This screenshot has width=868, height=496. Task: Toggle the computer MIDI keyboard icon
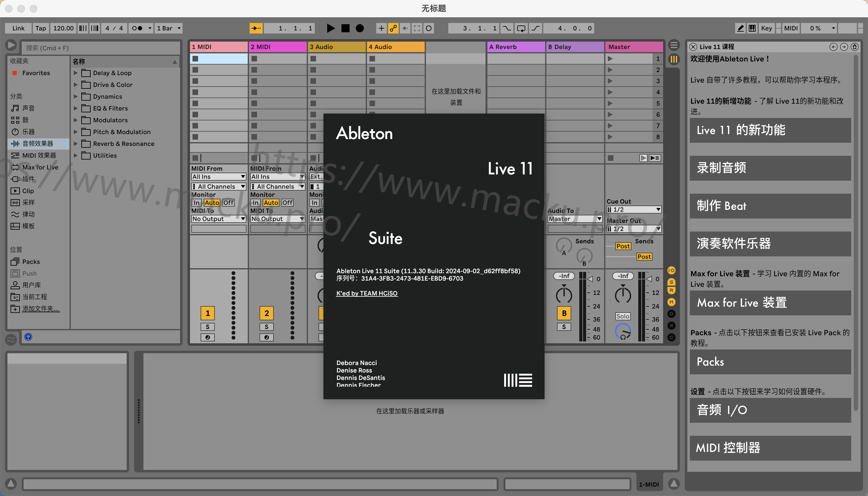[752, 28]
